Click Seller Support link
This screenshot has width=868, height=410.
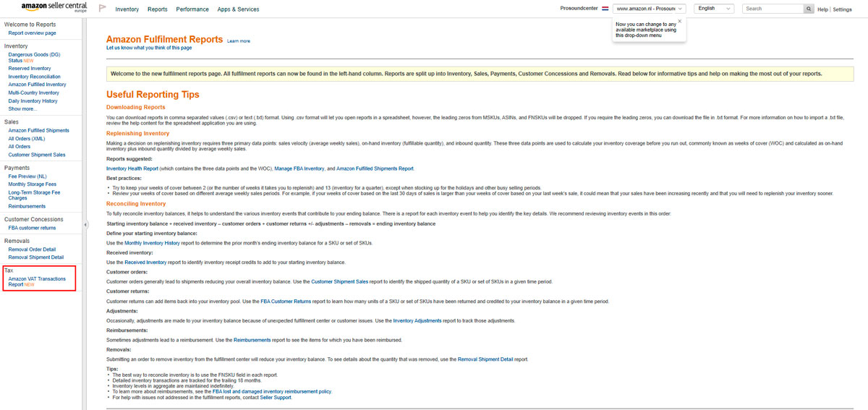tap(277, 397)
